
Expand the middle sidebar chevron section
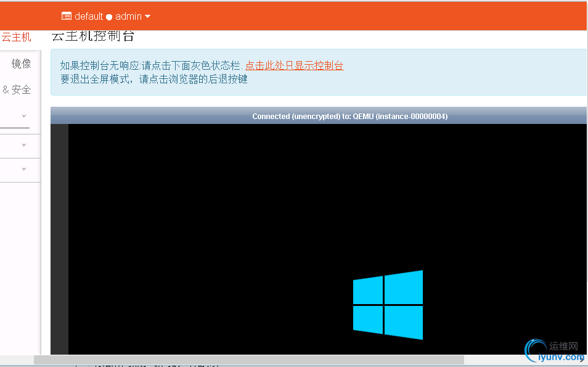point(24,145)
